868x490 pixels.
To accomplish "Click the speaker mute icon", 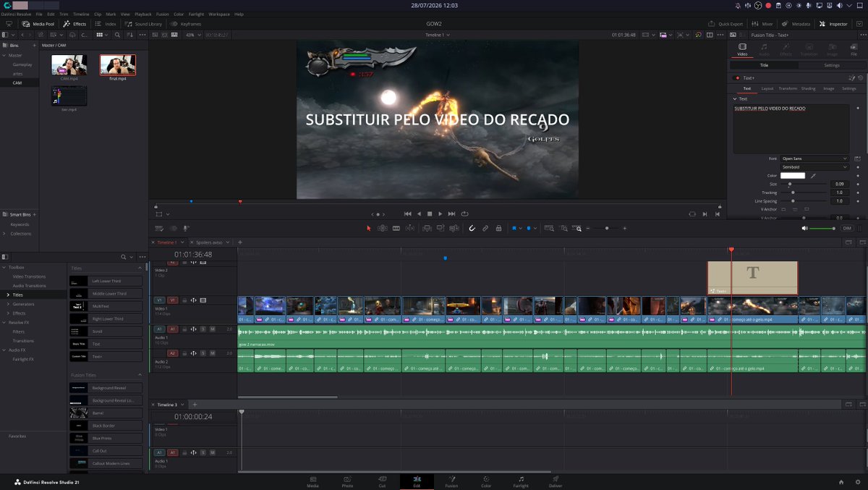I will [804, 228].
